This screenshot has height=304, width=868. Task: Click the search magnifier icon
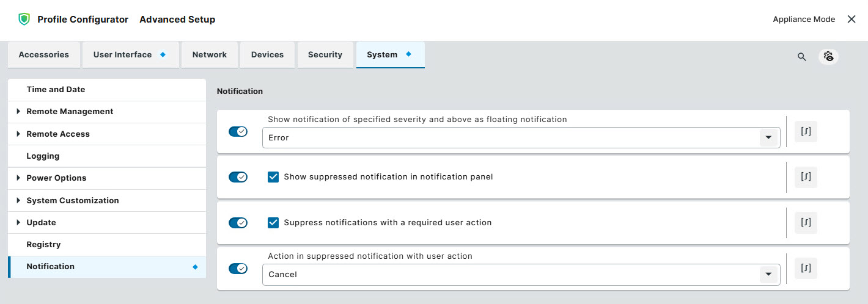[802, 57]
